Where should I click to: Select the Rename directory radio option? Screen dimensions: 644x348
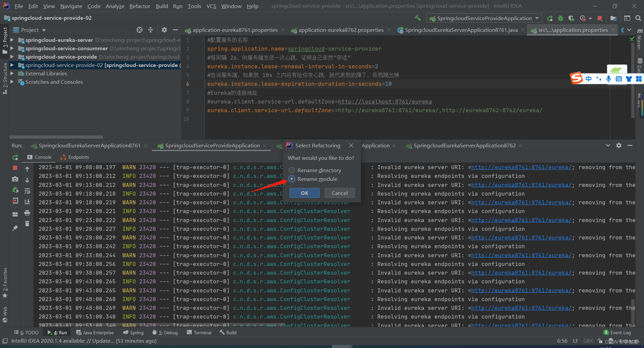tap(292, 170)
